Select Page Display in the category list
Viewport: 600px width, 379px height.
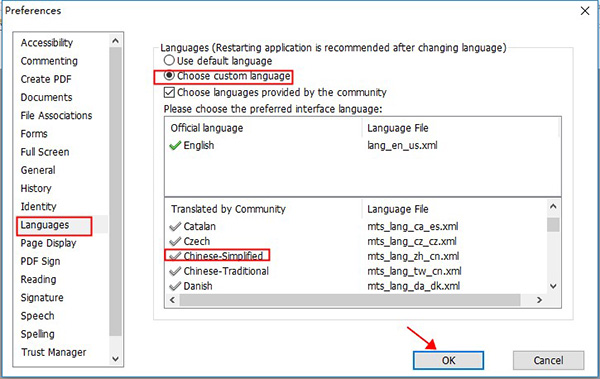[x=48, y=243]
